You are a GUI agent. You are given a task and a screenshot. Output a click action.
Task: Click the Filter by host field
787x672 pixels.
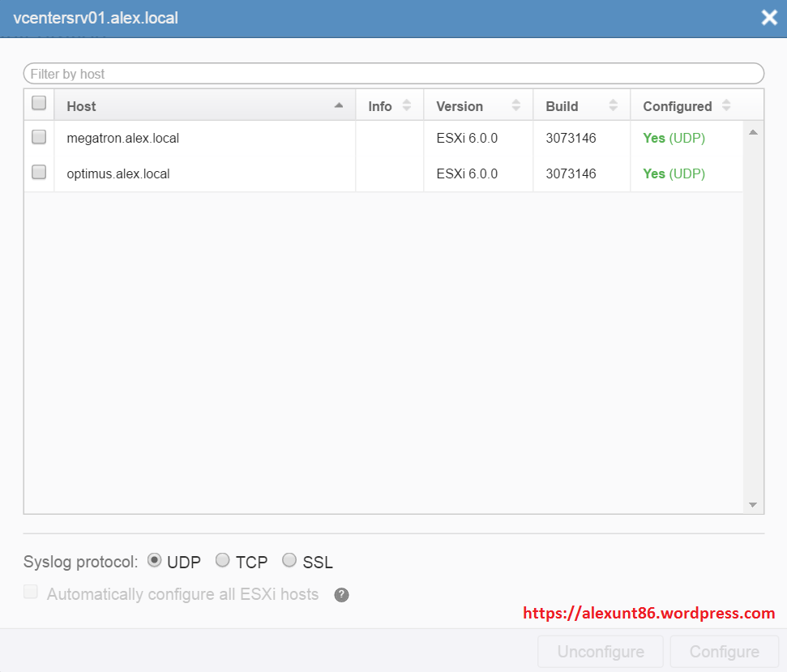393,74
